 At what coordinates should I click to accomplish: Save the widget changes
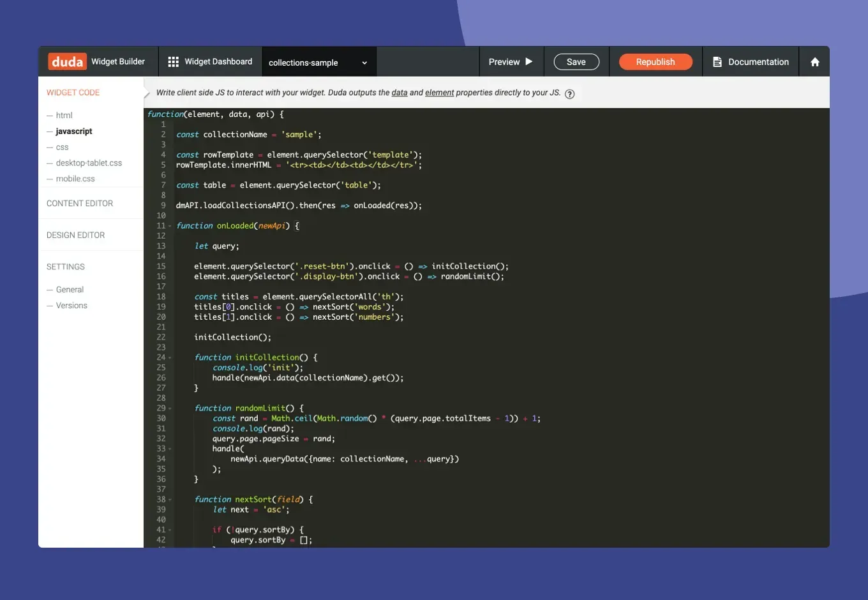[576, 61]
